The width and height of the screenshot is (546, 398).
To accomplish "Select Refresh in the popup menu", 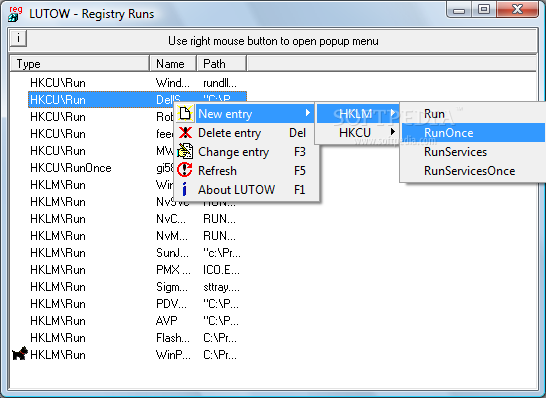I will (x=247, y=171).
